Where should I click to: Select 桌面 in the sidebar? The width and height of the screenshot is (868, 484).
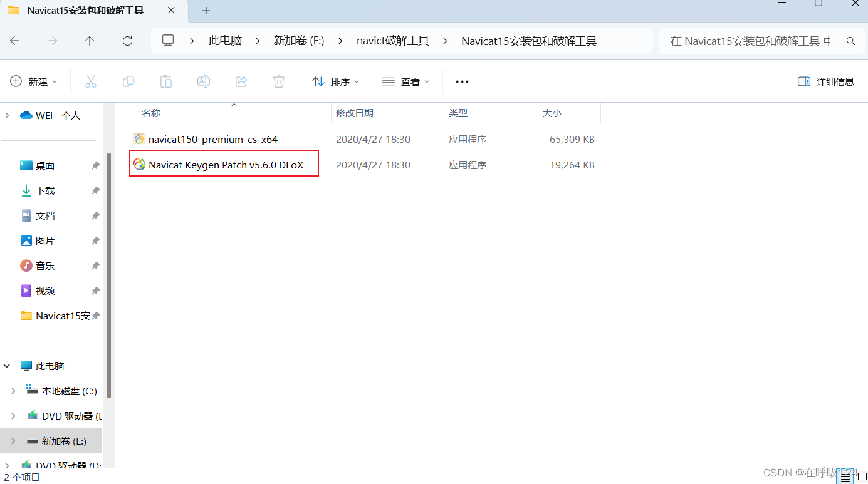pos(45,165)
